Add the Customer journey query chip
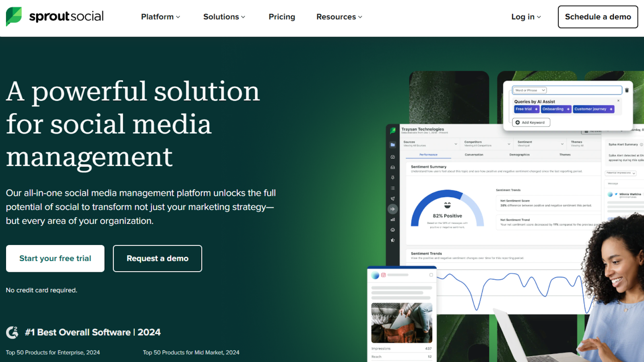 (x=594, y=109)
